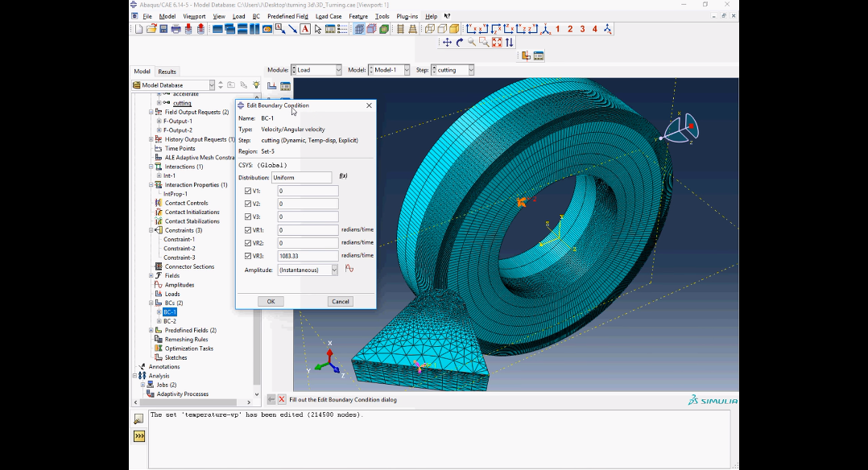
Task: Click the red X cancel procedure icon
Action: 282,399
